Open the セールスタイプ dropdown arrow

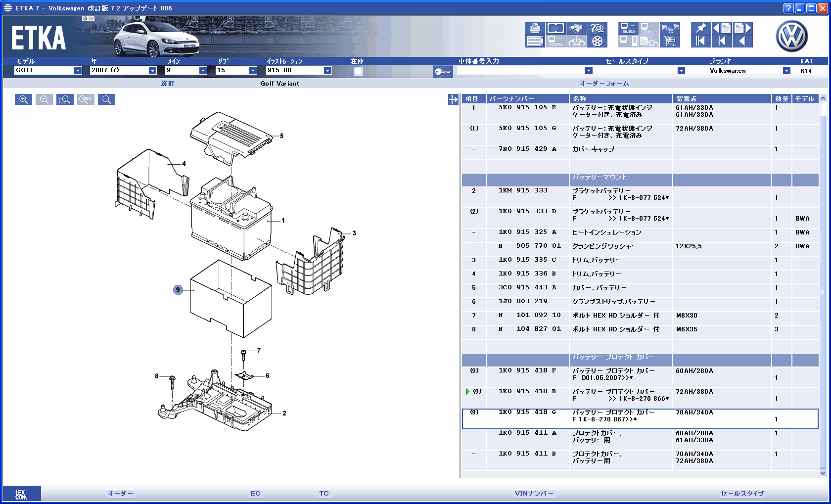[681, 71]
